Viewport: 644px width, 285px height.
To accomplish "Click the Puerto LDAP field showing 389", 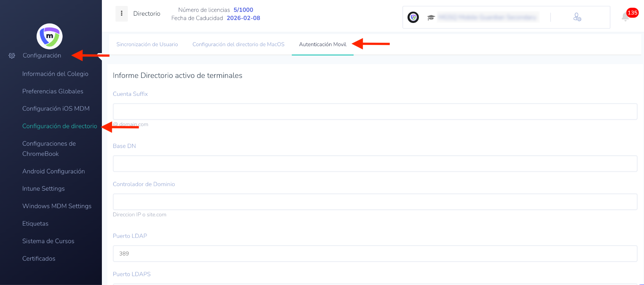I will 375,254.
